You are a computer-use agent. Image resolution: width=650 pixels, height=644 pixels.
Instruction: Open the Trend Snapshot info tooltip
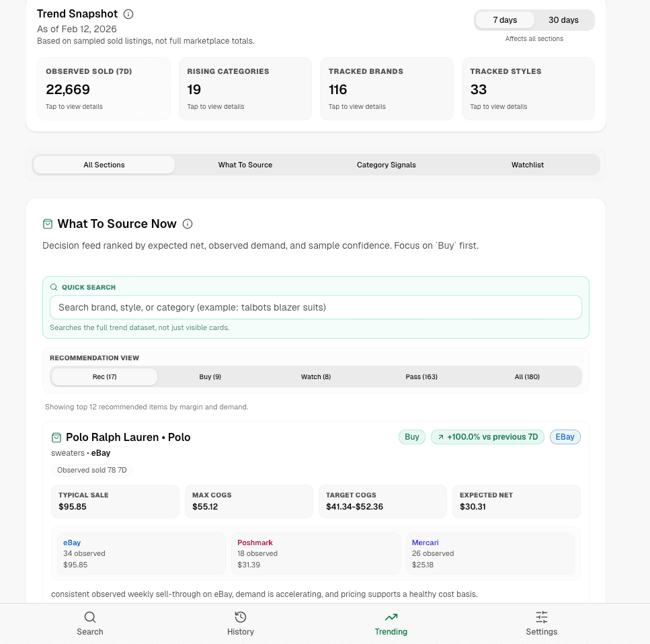pyautogui.click(x=128, y=13)
